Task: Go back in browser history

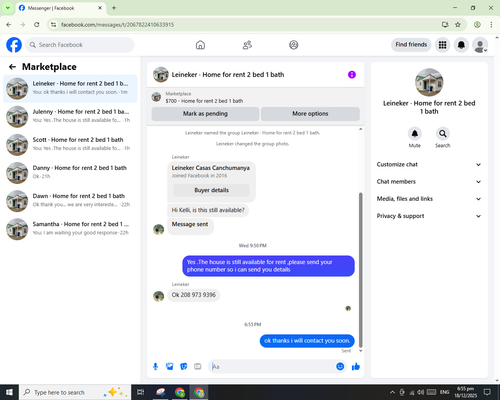Action: coord(9,24)
